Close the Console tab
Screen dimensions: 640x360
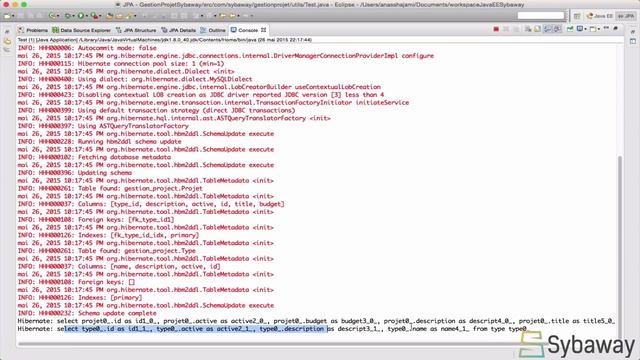[263, 30]
